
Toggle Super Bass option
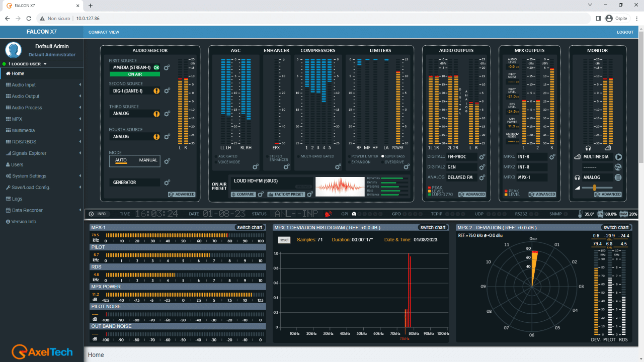(x=393, y=156)
